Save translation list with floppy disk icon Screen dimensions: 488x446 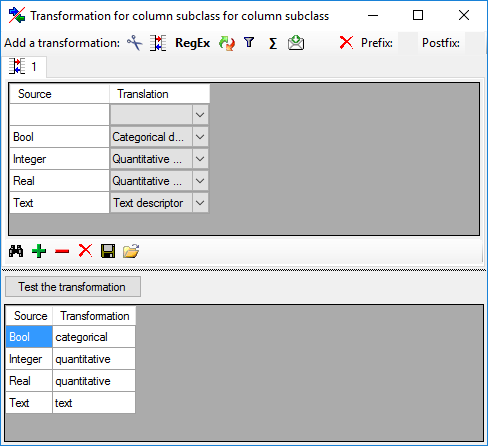[x=108, y=251]
